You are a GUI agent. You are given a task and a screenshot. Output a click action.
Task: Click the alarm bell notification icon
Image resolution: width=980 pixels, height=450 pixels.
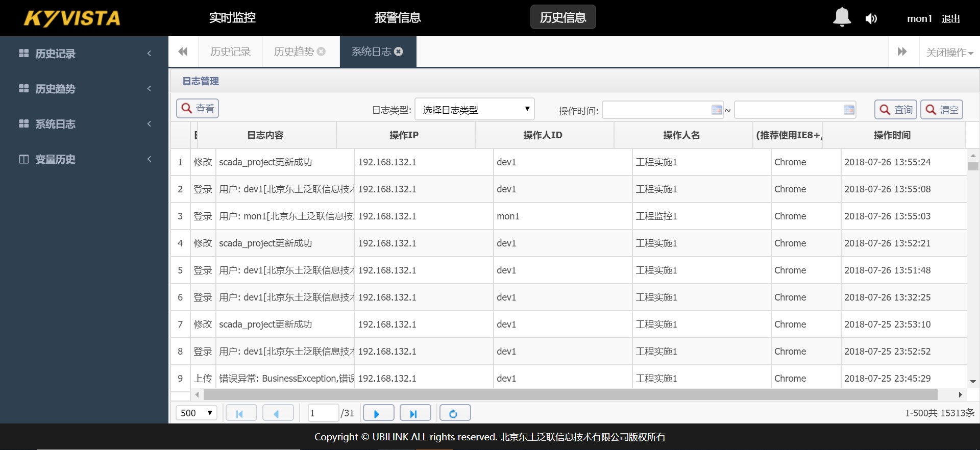(842, 18)
